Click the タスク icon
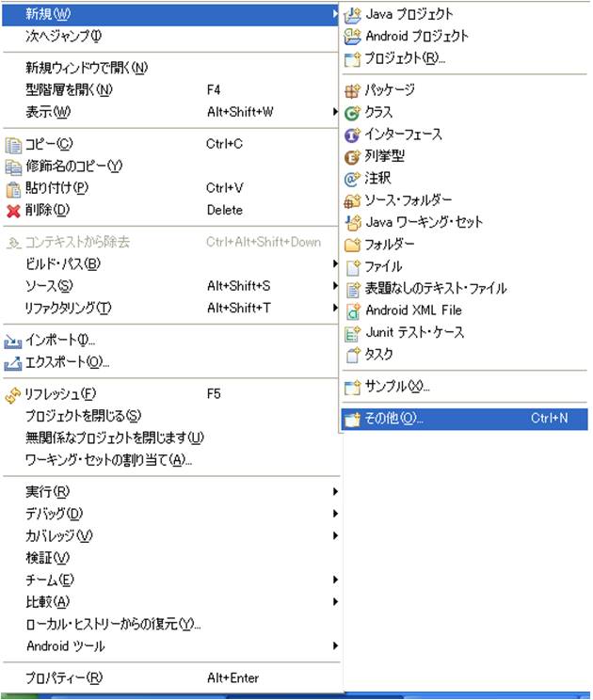The height and width of the screenshot is (700, 593). click(353, 355)
